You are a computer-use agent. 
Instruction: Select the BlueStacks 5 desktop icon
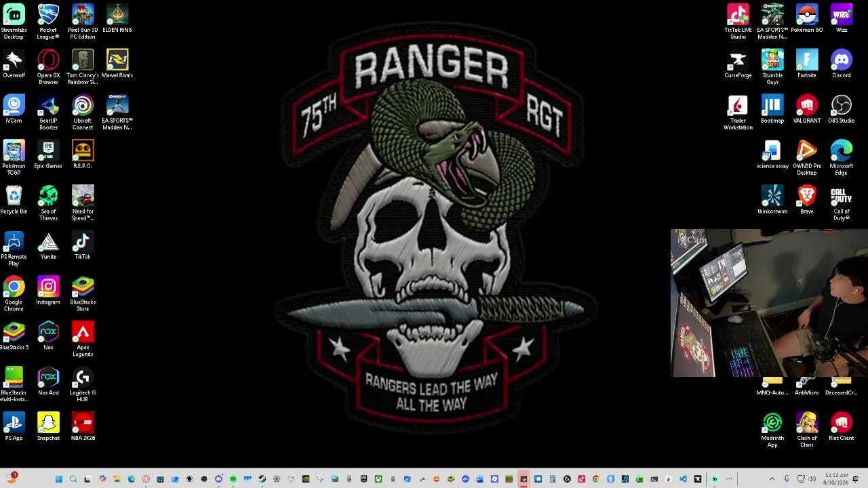pyautogui.click(x=14, y=337)
